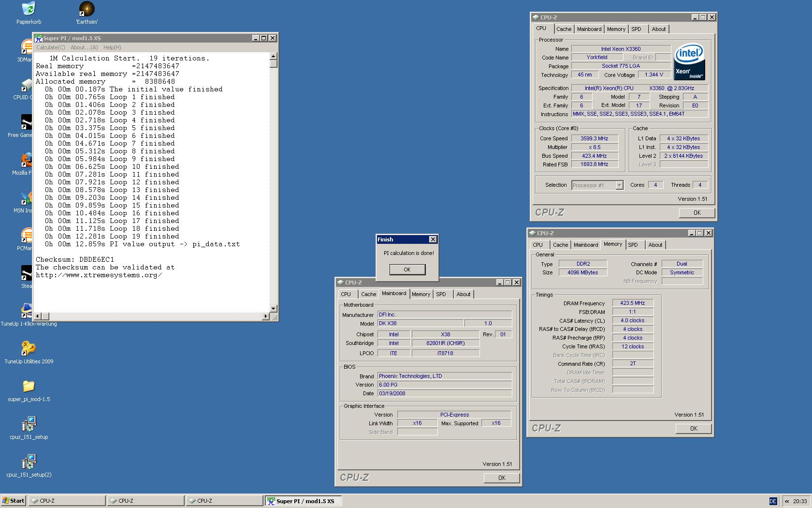The width and height of the screenshot is (812, 508).
Task: Run the cpuz_151_setup installer icon
Action: [29, 424]
